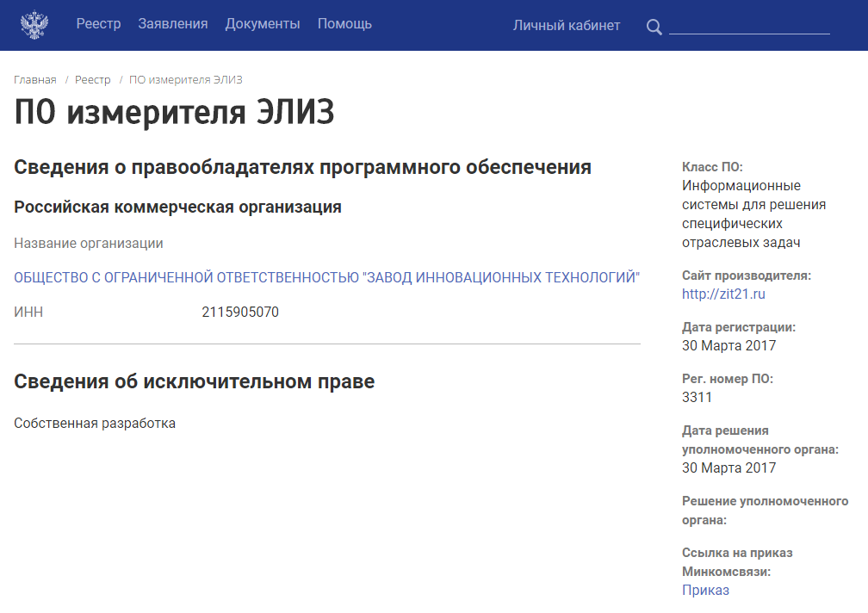
Task: Click the page title ПО измерителя ЭЛИЗ
Action: pyautogui.click(x=174, y=112)
